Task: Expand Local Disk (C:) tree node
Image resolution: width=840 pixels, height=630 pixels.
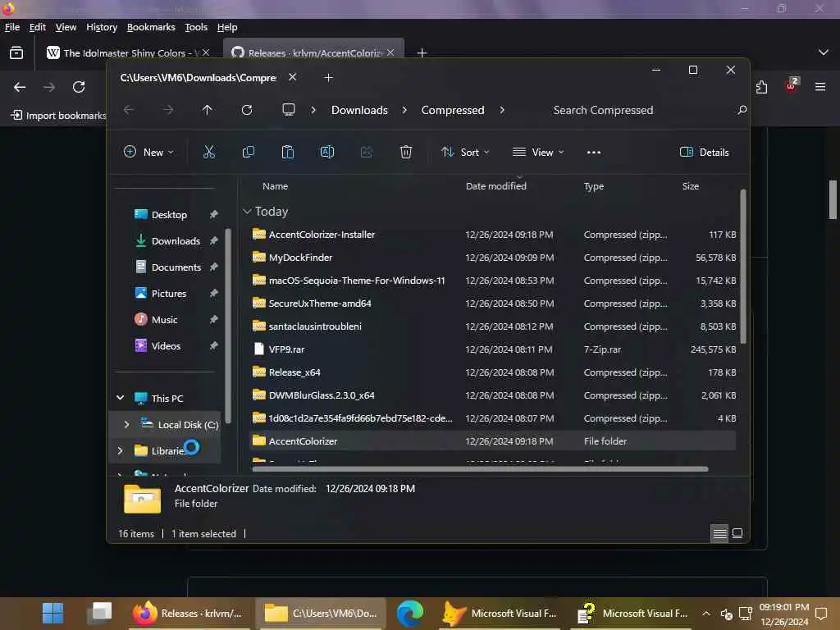Action: pos(126,424)
